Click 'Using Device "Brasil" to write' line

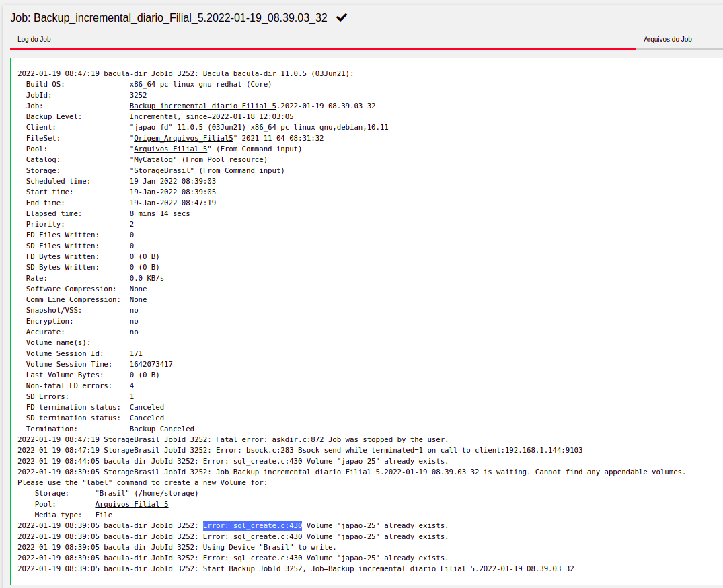click(x=177, y=548)
